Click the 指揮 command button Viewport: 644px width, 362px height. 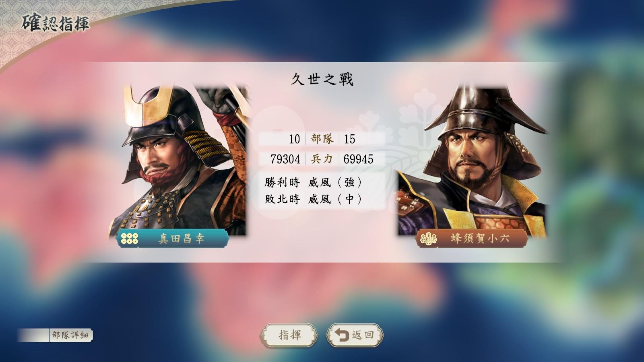click(290, 335)
